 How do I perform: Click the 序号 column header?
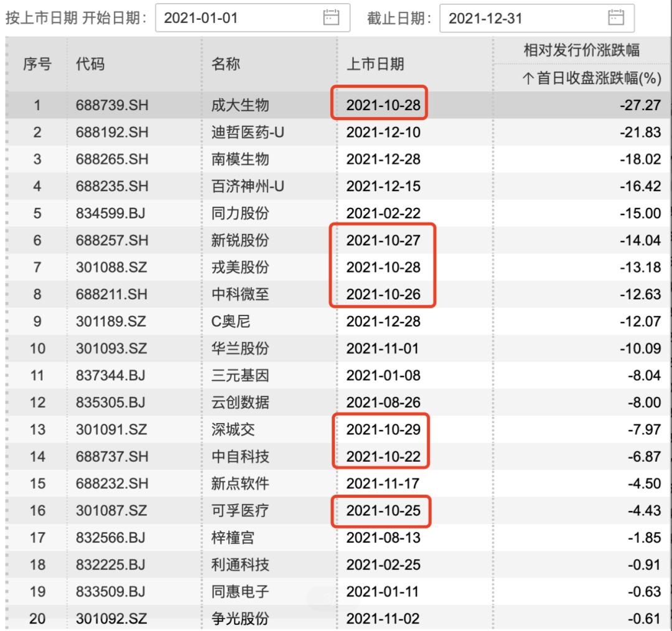click(x=37, y=64)
